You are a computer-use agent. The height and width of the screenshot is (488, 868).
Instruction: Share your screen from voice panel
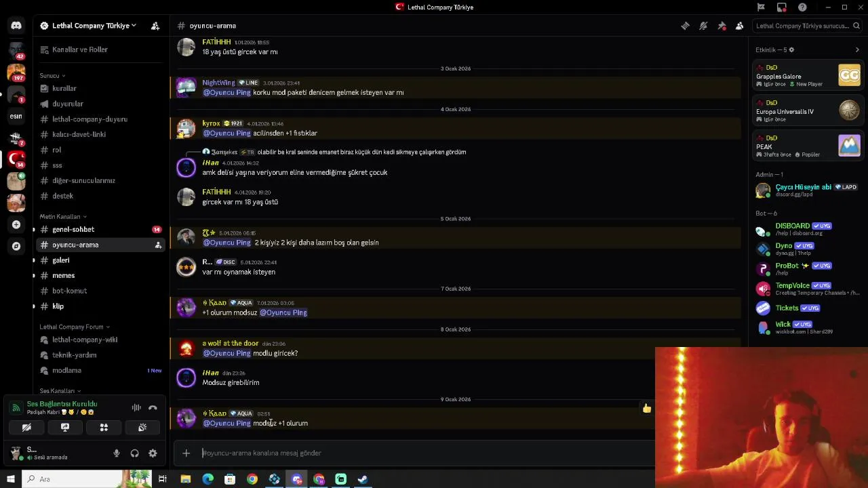click(x=65, y=428)
